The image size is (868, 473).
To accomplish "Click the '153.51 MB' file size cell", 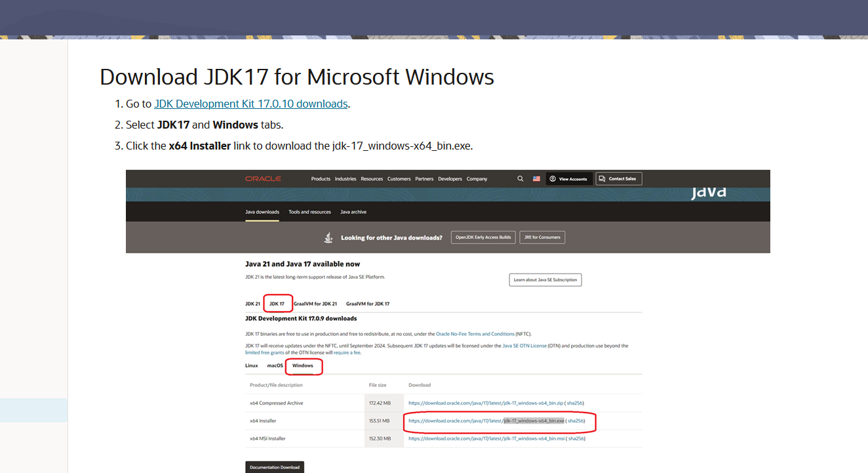I will click(379, 421).
